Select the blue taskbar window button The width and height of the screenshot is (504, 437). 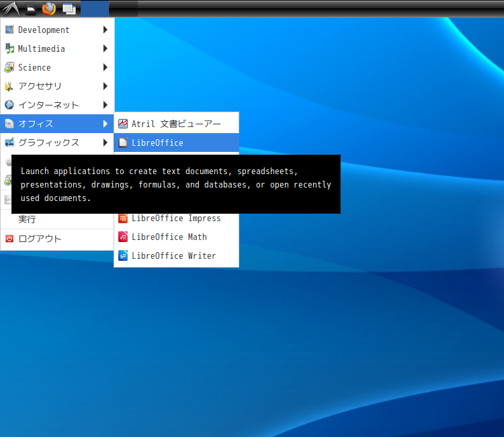coord(95,9)
